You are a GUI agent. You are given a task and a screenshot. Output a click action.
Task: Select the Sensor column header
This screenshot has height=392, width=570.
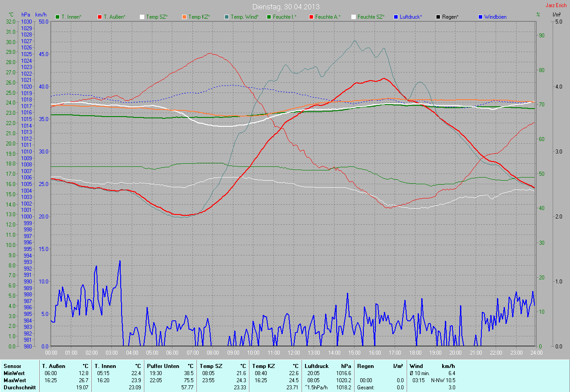click(x=12, y=366)
